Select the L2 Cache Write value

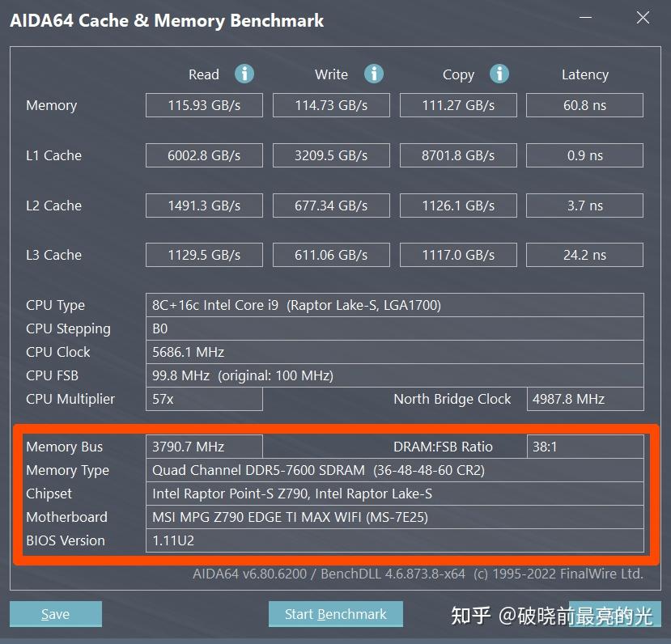[331, 205]
